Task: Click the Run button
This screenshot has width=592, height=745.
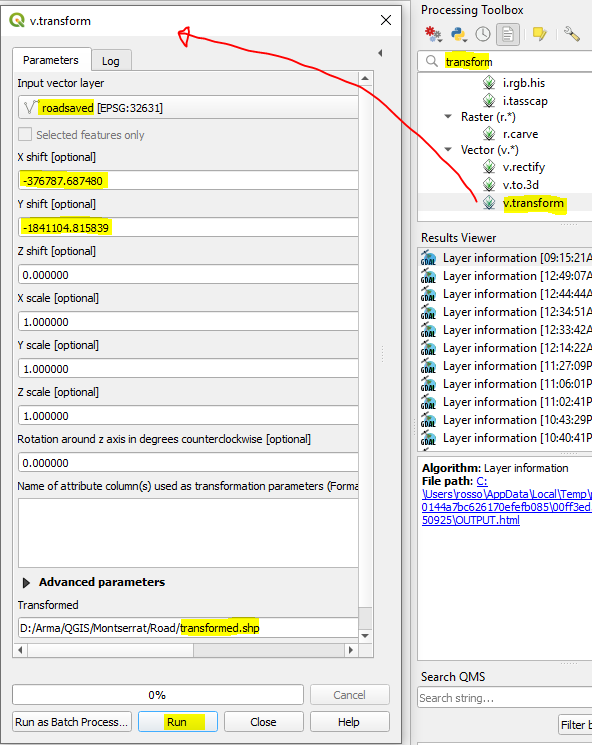Action: tap(178, 722)
